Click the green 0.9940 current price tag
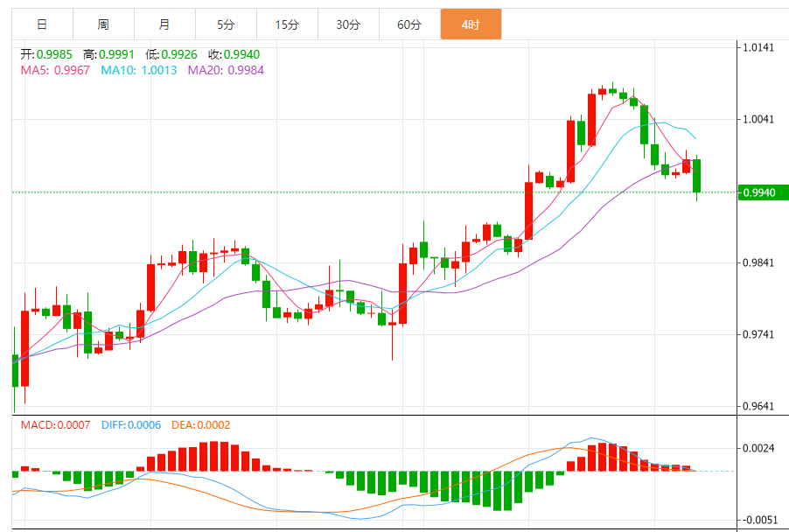789x532 pixels. (763, 192)
